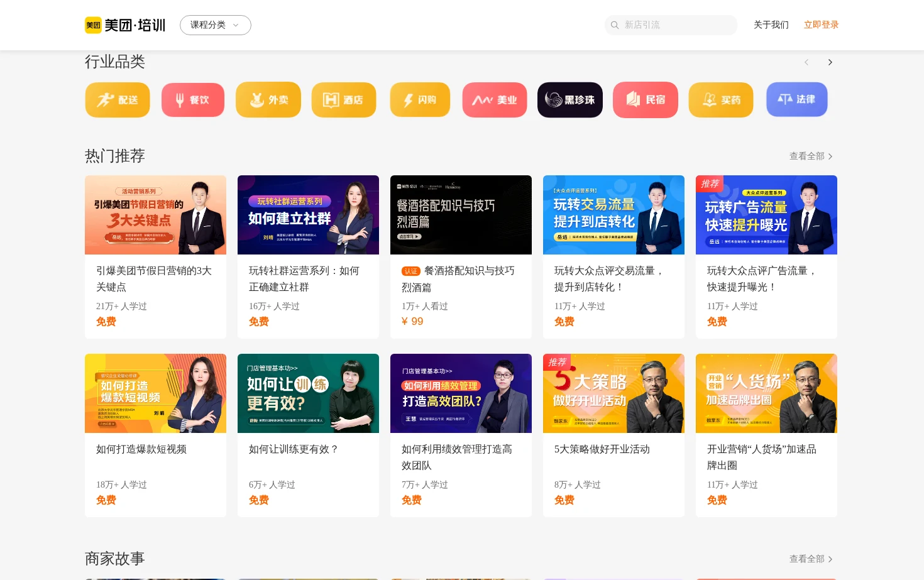
Task: View all under 热门推荐
Action: pos(811,156)
